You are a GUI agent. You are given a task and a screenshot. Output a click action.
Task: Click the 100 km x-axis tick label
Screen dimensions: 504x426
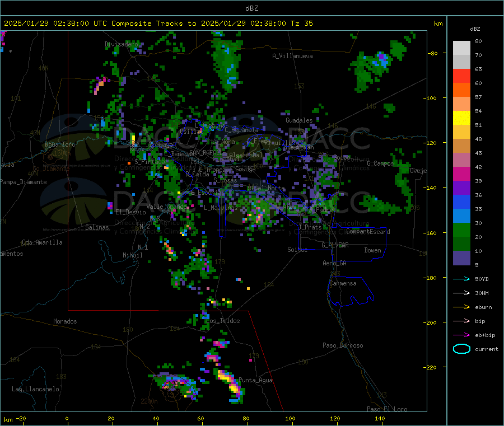tap(290, 418)
